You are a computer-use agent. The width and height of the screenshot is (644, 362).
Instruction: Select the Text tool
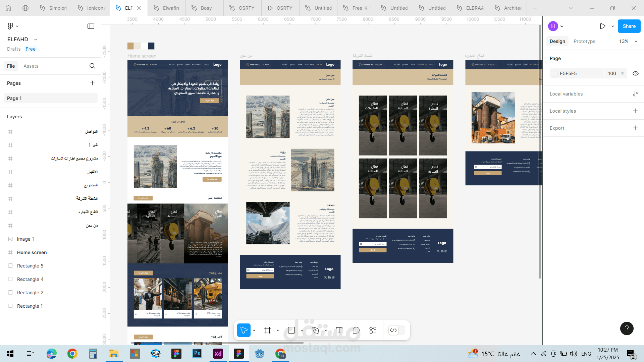(339, 330)
